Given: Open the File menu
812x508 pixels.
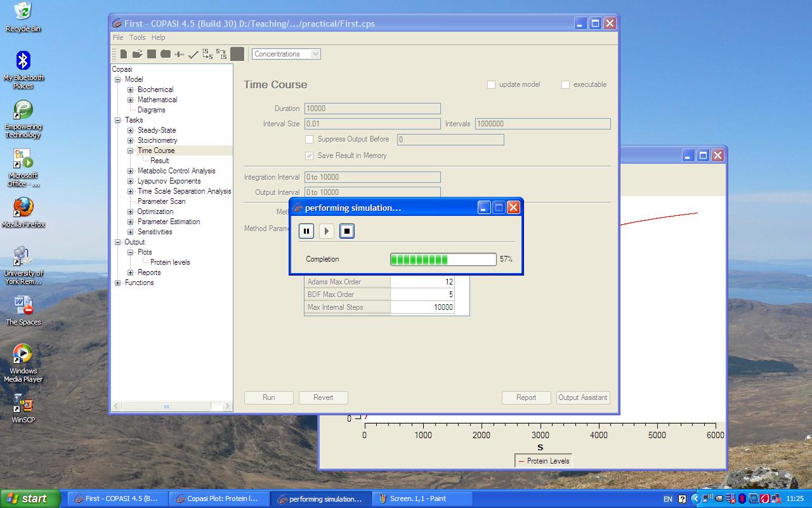Looking at the screenshot, I should (118, 37).
